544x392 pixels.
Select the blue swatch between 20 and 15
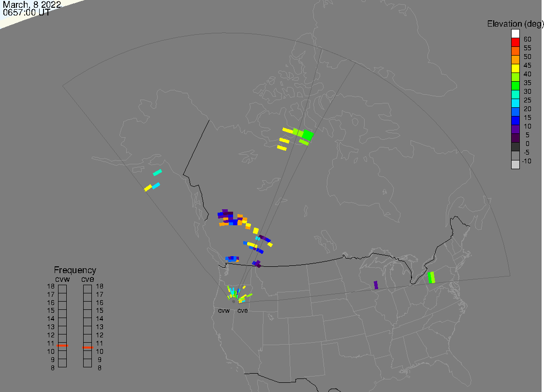515,112
